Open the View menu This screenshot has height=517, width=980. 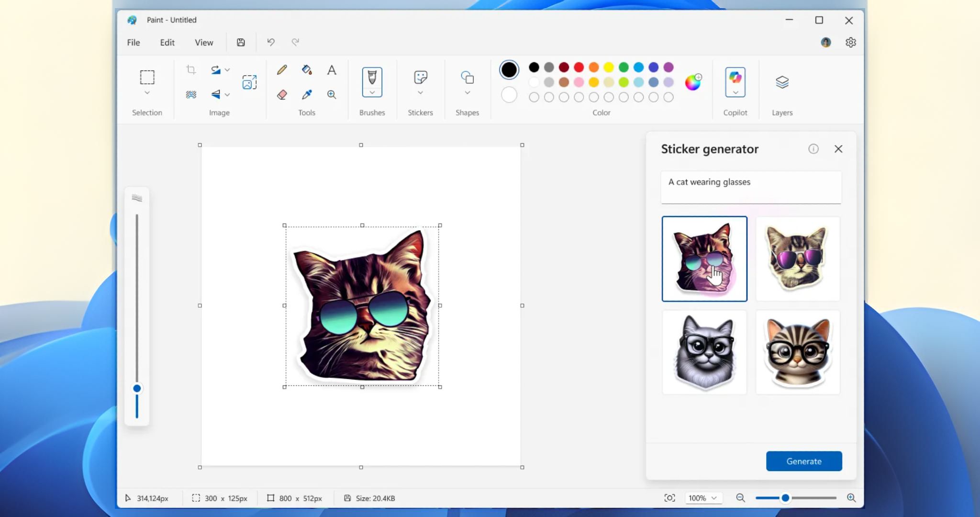203,42
